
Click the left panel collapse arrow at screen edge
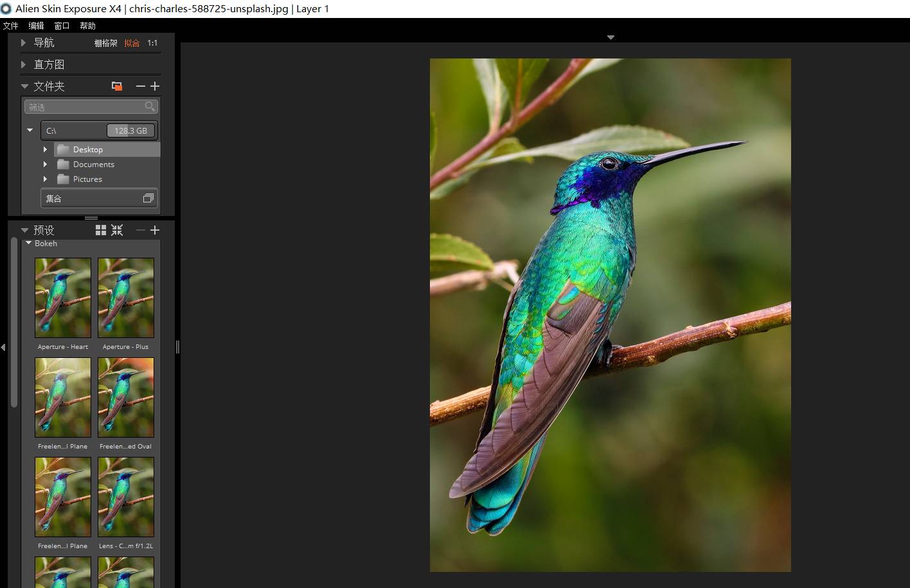coord(3,347)
